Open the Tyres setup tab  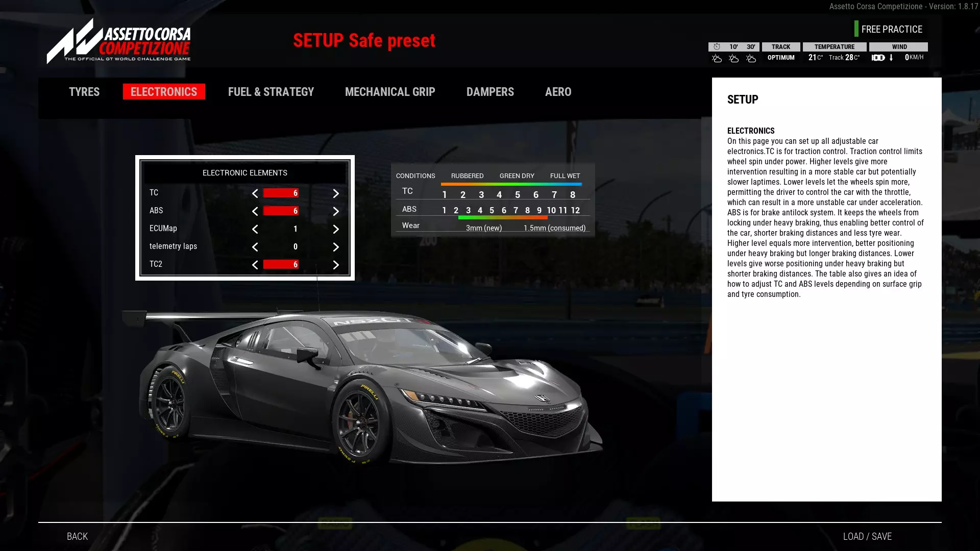(84, 92)
